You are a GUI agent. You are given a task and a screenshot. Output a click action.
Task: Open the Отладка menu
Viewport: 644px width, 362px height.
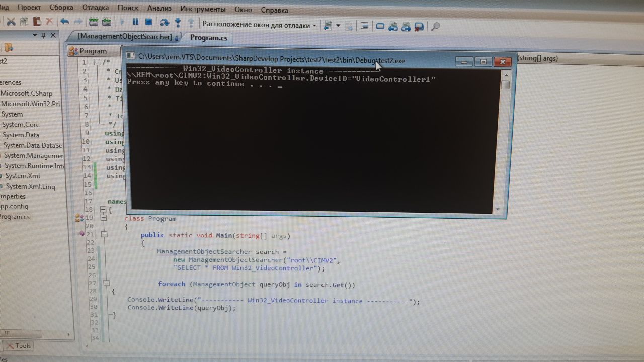coord(95,8)
